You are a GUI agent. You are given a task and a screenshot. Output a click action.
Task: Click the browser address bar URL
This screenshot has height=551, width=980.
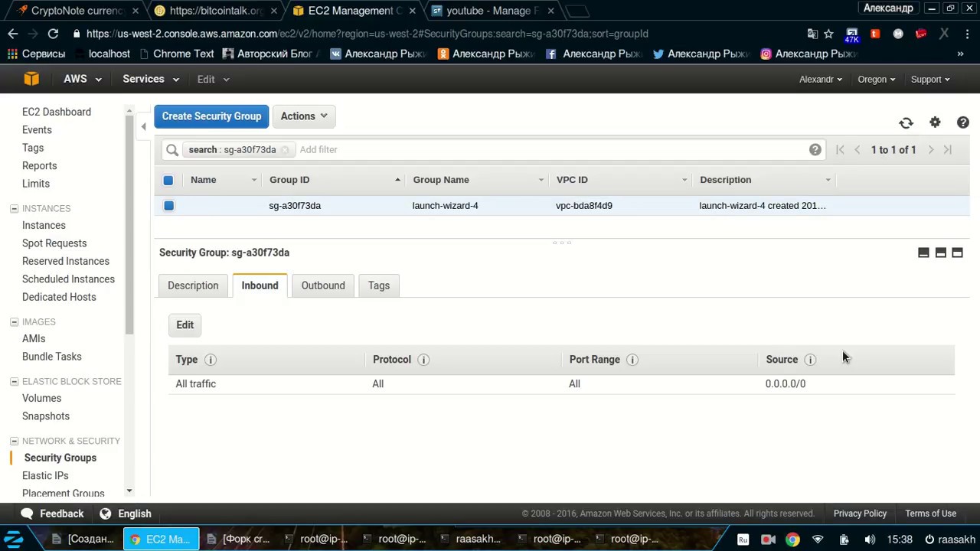[367, 34]
